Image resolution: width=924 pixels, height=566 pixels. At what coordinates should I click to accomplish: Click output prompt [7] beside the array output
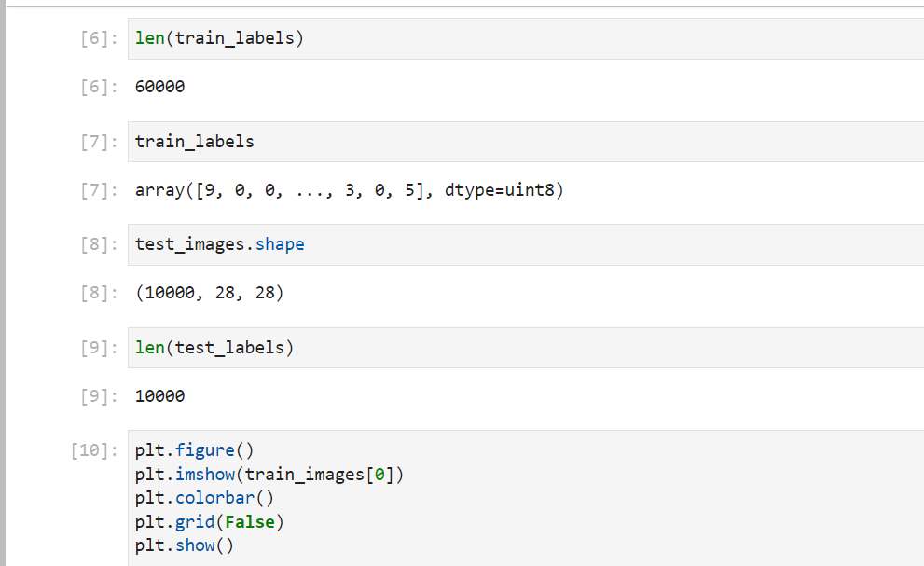pyautogui.click(x=99, y=190)
